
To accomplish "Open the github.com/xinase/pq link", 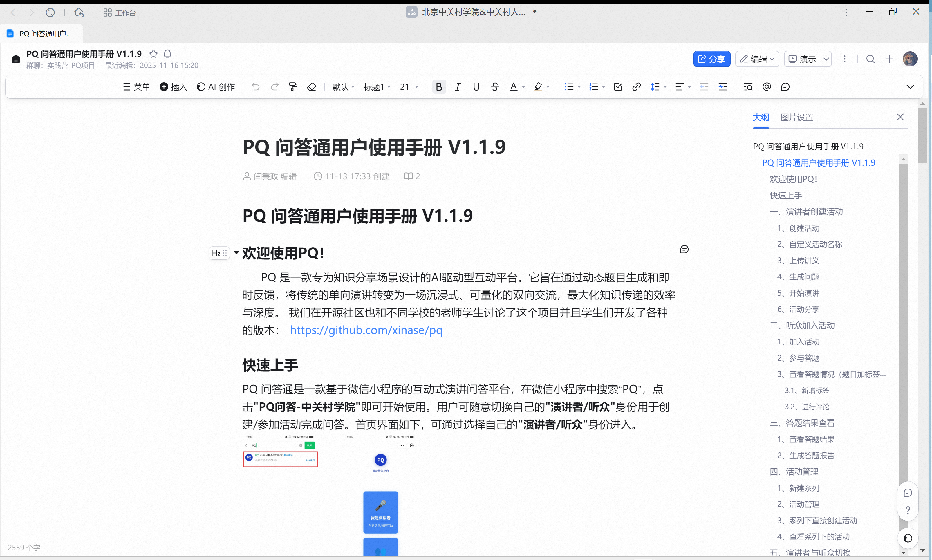I will coord(366,330).
